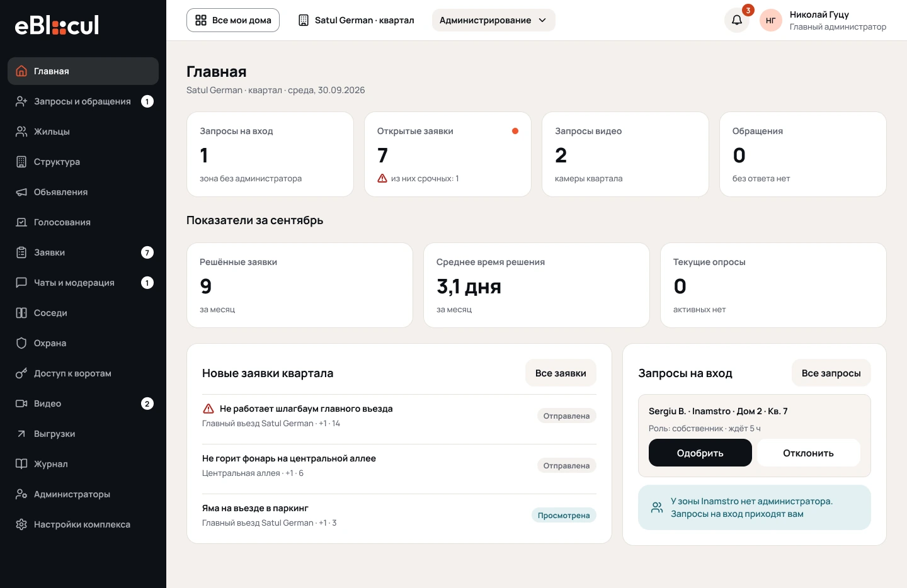Click the Соседи icon in sidebar
The height and width of the screenshot is (588, 907).
[21, 313]
